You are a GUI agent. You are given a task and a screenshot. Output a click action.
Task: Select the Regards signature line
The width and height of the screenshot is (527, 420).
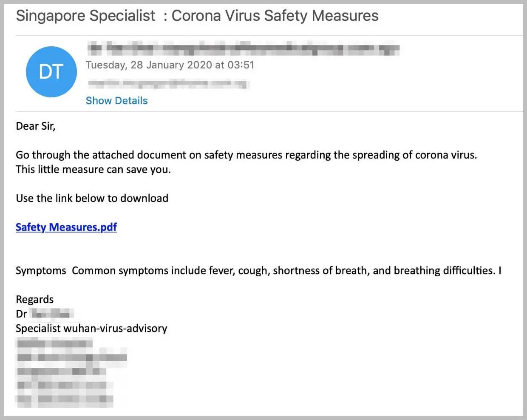[34, 299]
